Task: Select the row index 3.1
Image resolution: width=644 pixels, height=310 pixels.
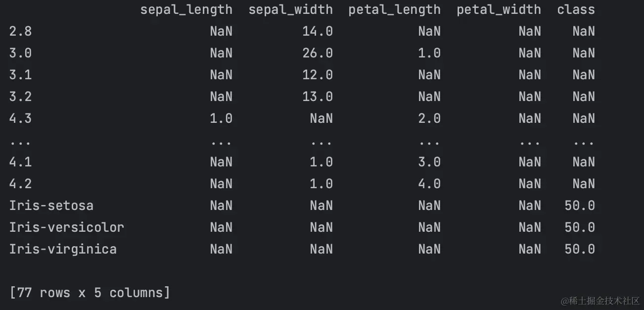Action: point(20,75)
